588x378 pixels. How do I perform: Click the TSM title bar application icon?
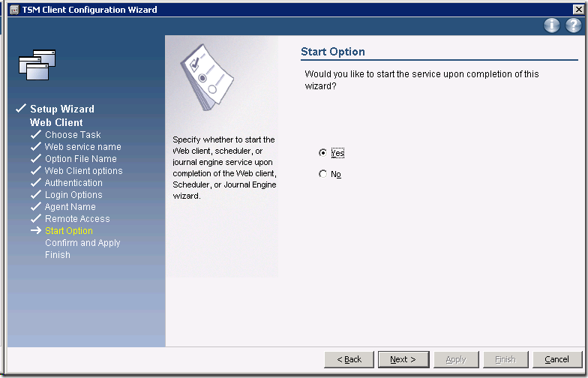click(x=13, y=10)
